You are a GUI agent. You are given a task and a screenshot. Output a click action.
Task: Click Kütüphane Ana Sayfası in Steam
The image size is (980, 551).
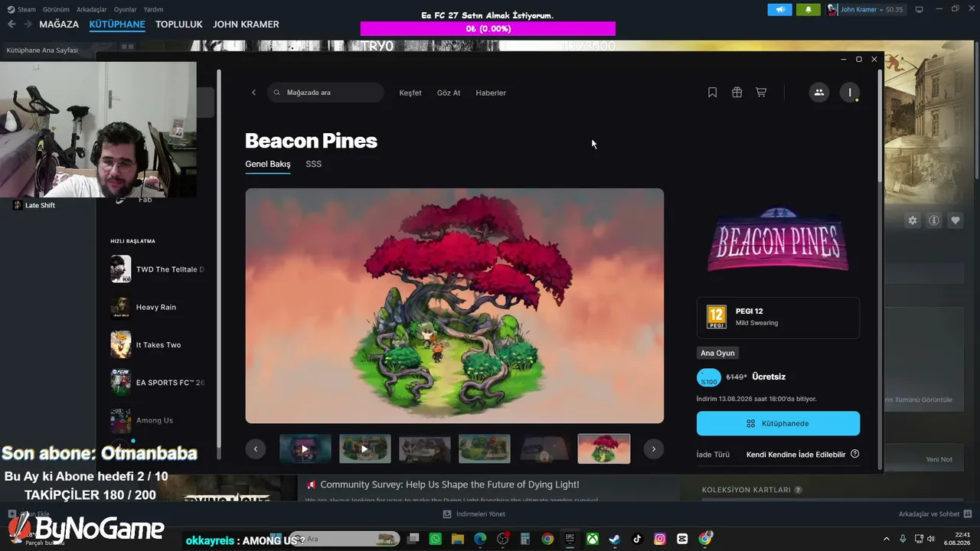[x=42, y=51]
